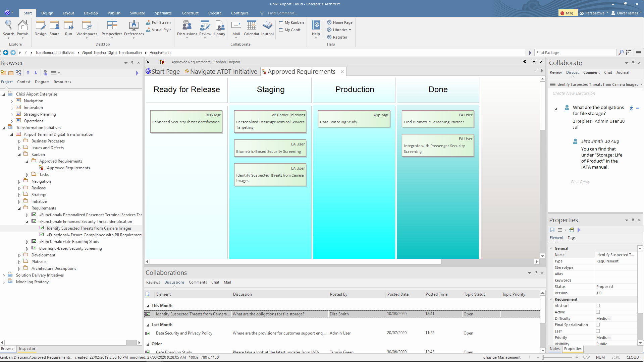The image size is (644, 362).
Task: Toggle the Leaf checkbox in Properties
Action: coord(598,331)
